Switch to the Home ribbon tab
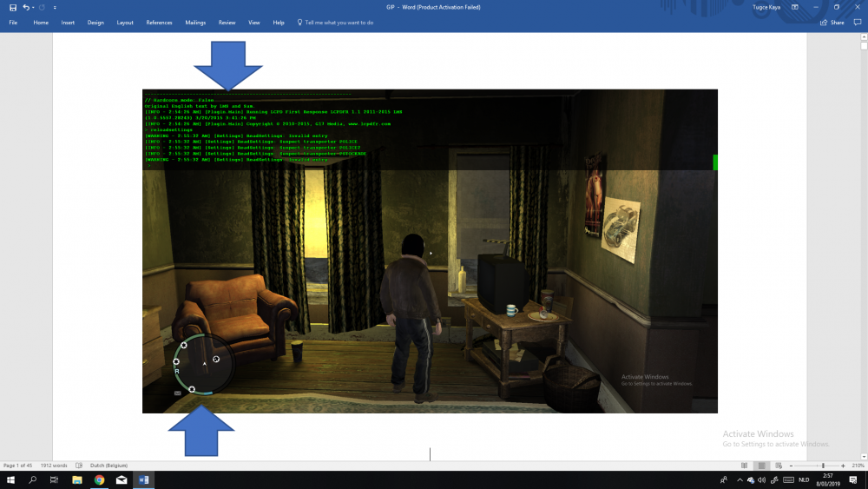The height and width of the screenshot is (489, 868). click(x=41, y=23)
